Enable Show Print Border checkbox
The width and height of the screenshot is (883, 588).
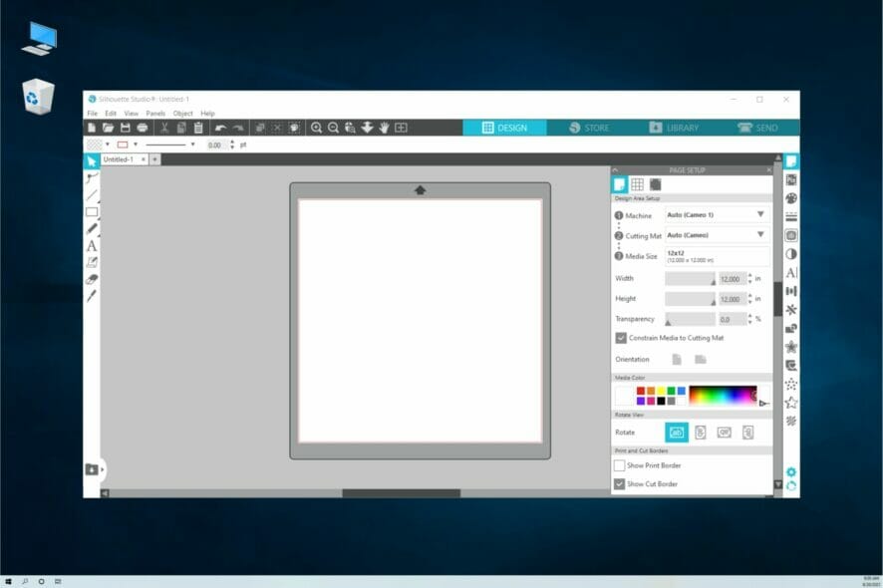620,465
